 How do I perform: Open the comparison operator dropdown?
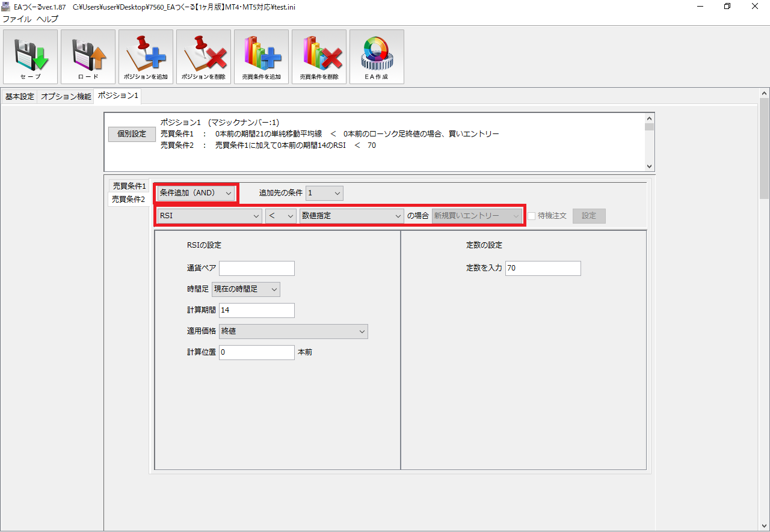click(281, 216)
